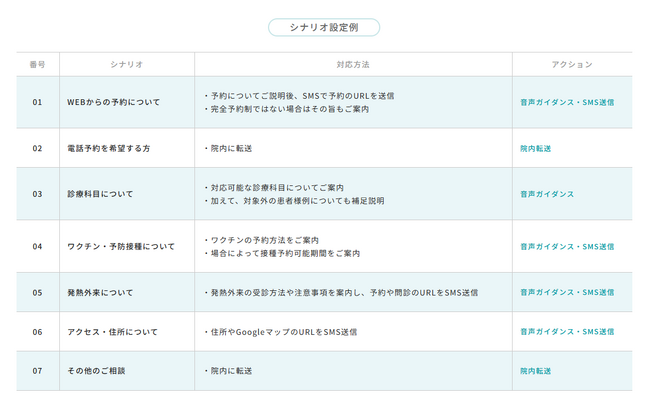Select the 診療科目について scenario
Viewport: 650px width, 409px height.
(100, 194)
